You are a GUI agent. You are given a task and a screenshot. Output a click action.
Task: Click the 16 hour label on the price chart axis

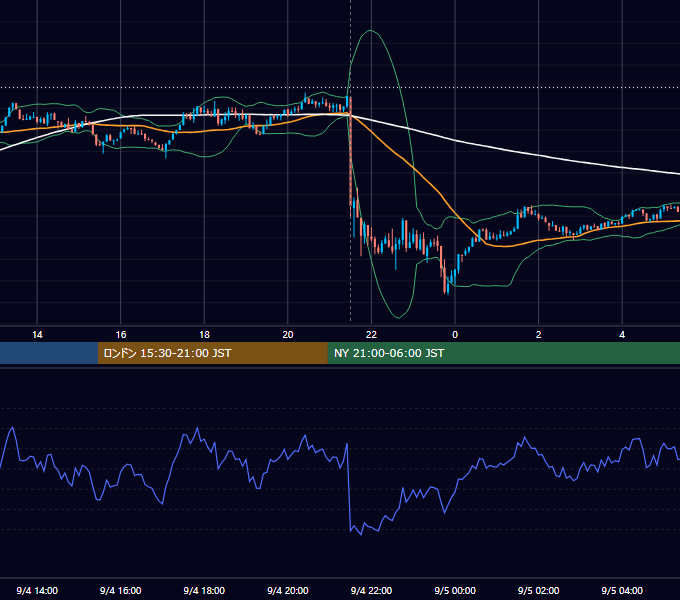click(121, 335)
